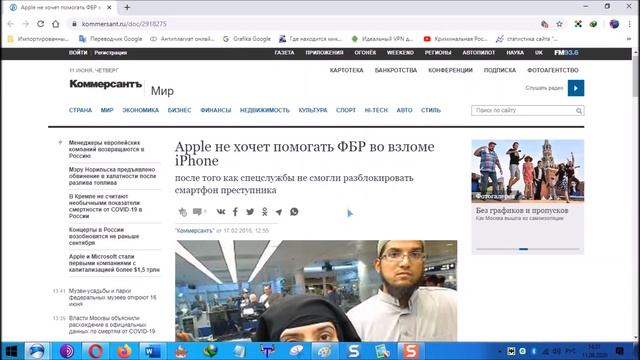Bookmark this page with star icon
Image resolution: width=640 pixels, height=360 pixels.
[x=559, y=24]
